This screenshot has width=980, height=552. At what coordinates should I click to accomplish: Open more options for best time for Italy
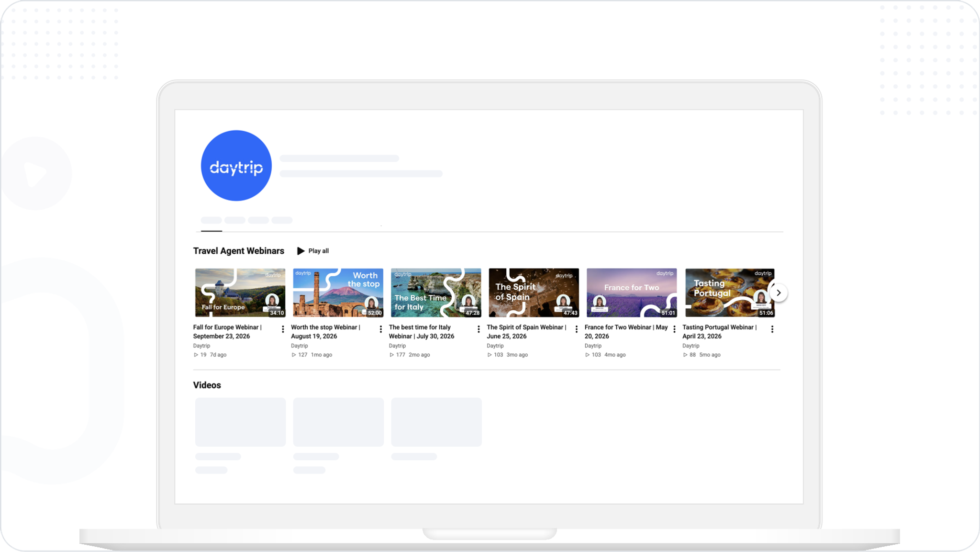[x=479, y=329]
